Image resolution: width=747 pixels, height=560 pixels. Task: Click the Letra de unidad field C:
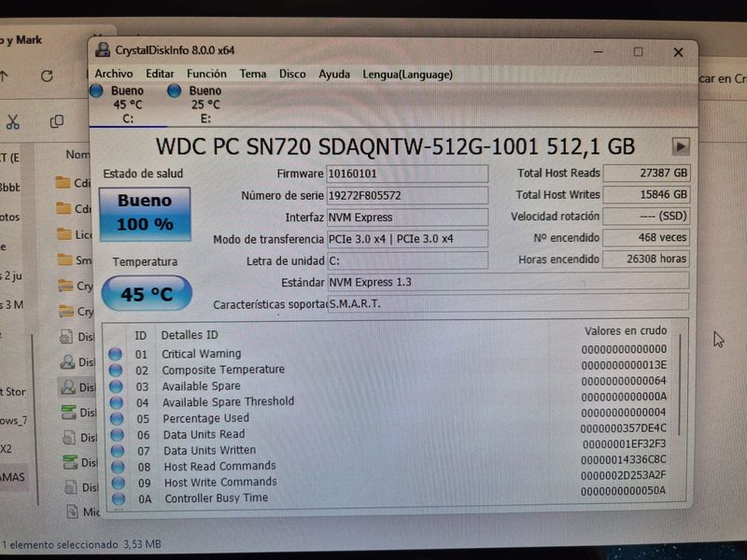(x=407, y=261)
